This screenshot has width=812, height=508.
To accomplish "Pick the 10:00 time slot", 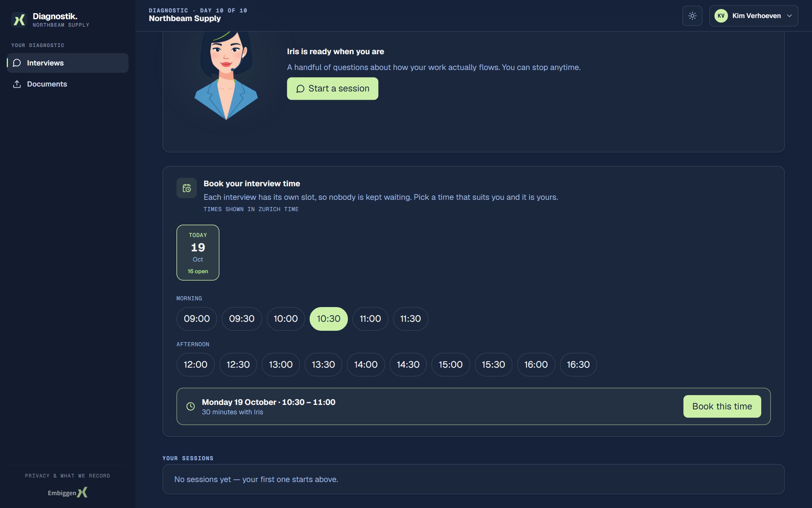I will 286,319.
